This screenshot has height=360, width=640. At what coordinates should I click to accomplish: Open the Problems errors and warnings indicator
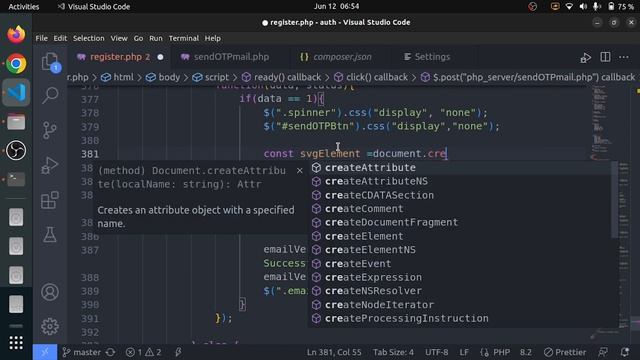pos(144,352)
